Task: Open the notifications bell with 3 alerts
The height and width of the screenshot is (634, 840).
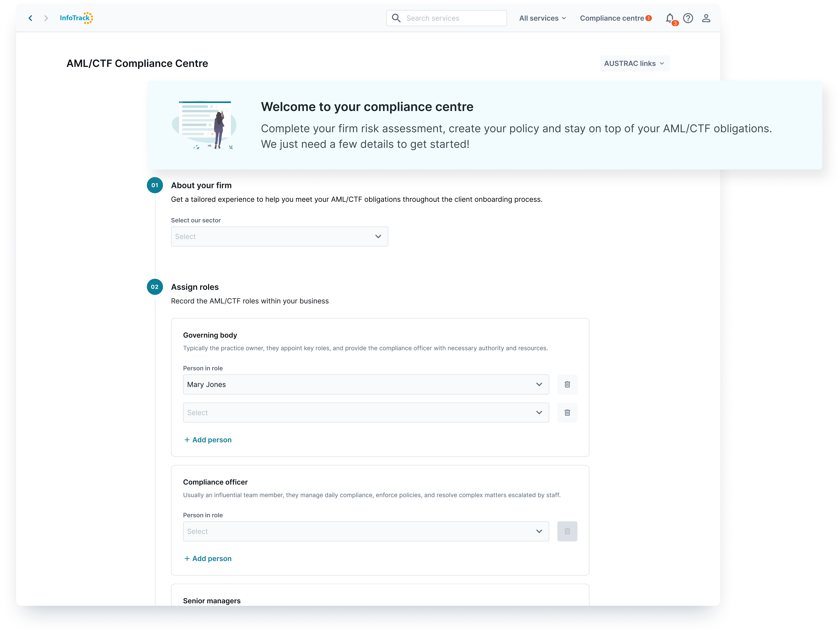Action: click(669, 18)
